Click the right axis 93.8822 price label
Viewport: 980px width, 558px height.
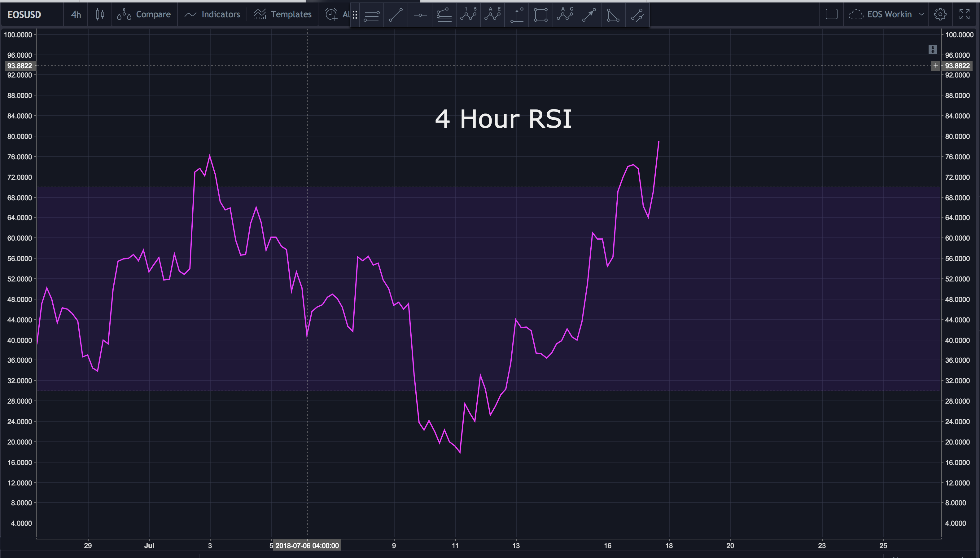point(957,65)
